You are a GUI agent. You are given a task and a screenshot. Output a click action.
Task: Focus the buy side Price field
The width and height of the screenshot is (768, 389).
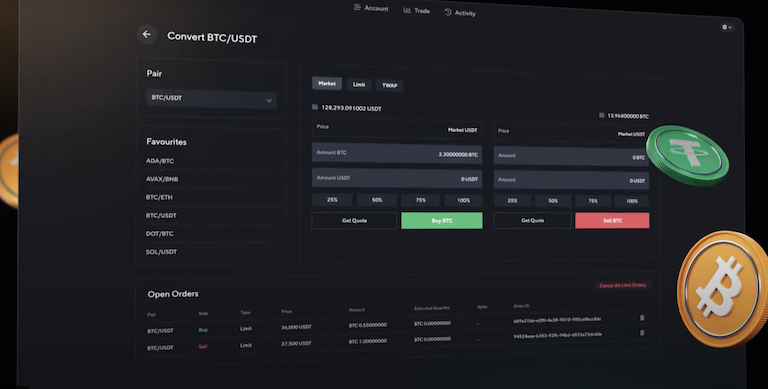[397, 129]
